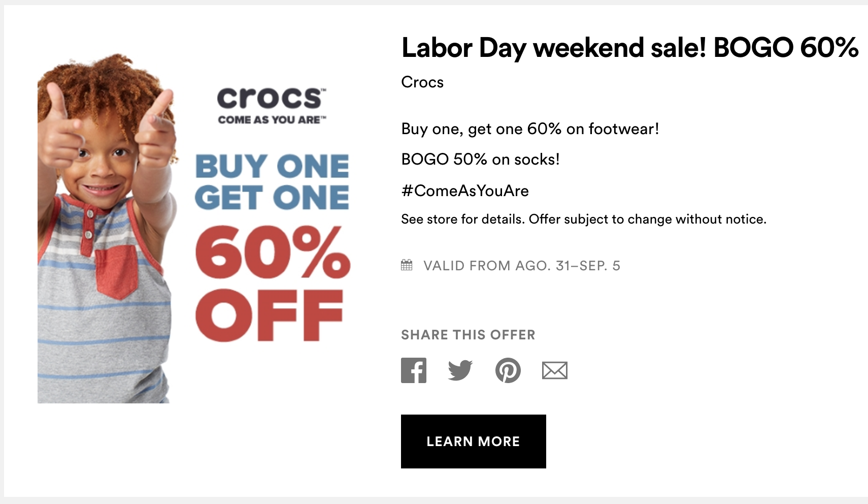Viewport: 868px width, 504px height.
Task: Click the blue BUY ONE GET ONE text
Action: pos(272,182)
